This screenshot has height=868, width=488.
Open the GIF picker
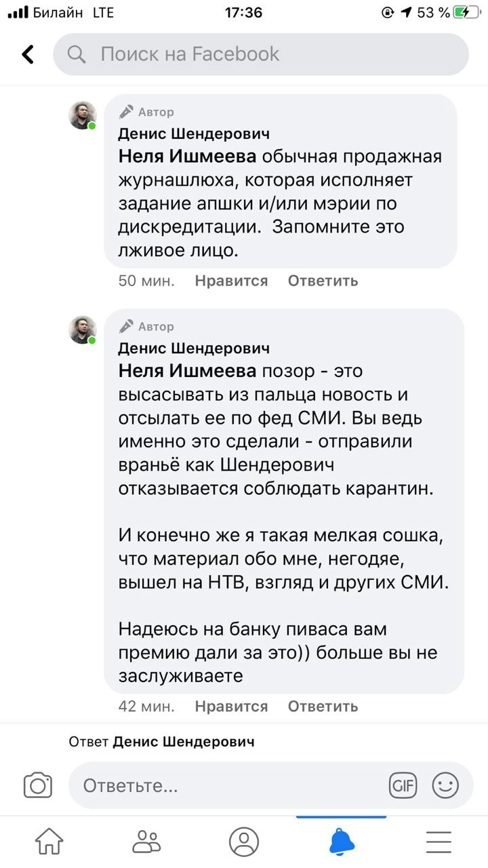pos(402,785)
